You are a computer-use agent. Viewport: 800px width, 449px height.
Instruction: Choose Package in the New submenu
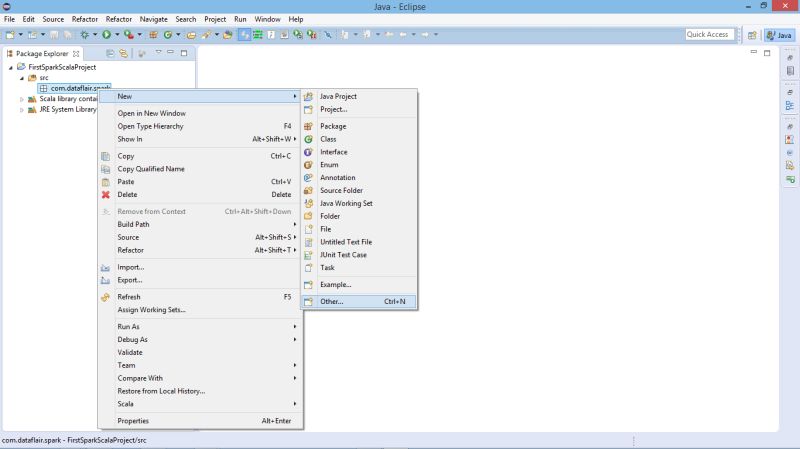click(359, 126)
